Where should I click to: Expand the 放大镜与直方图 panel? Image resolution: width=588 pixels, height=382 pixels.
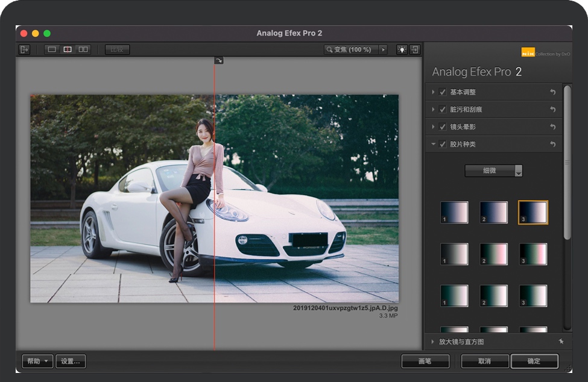pos(433,342)
